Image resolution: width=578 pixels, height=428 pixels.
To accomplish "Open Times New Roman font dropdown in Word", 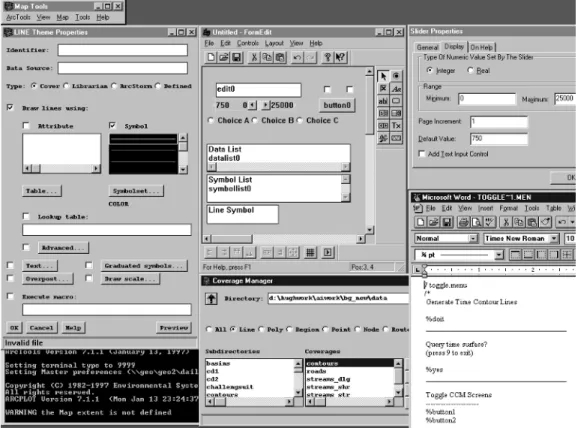I will point(554,239).
